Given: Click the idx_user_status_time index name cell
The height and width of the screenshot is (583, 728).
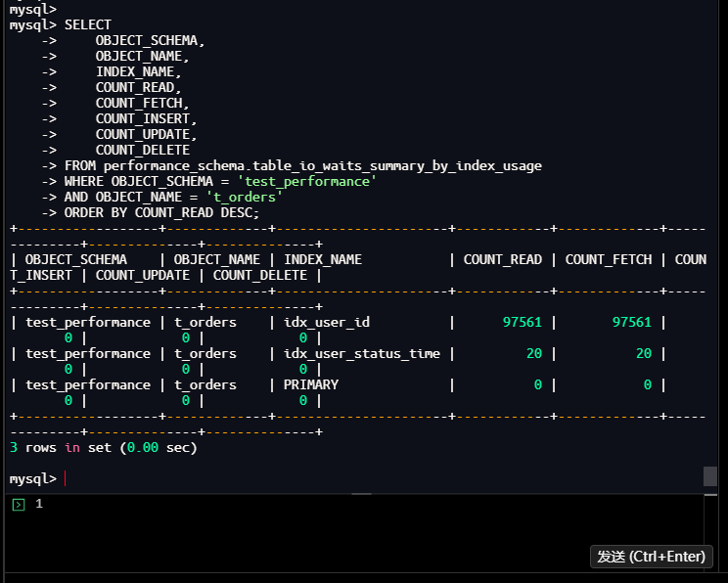Looking at the screenshot, I should (x=362, y=354).
